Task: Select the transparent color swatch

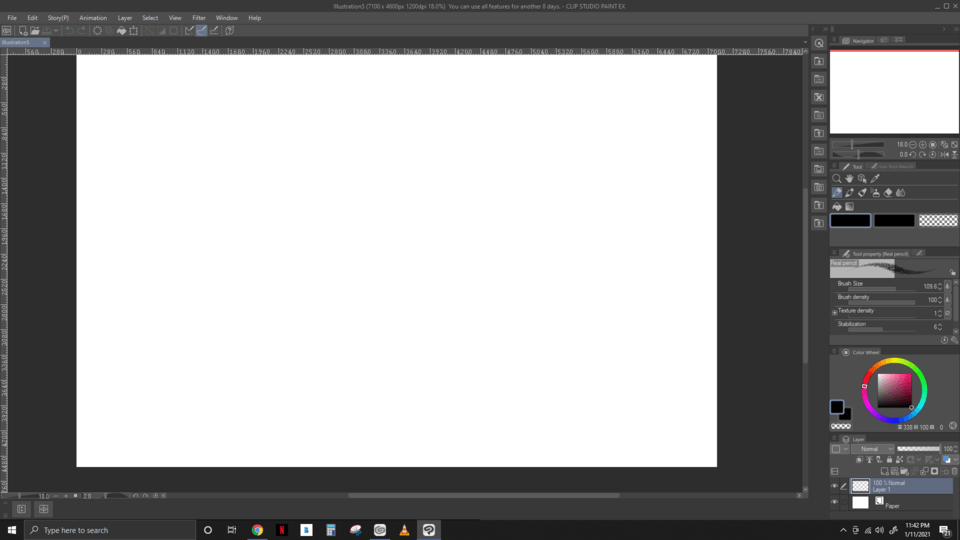Action: coord(937,221)
